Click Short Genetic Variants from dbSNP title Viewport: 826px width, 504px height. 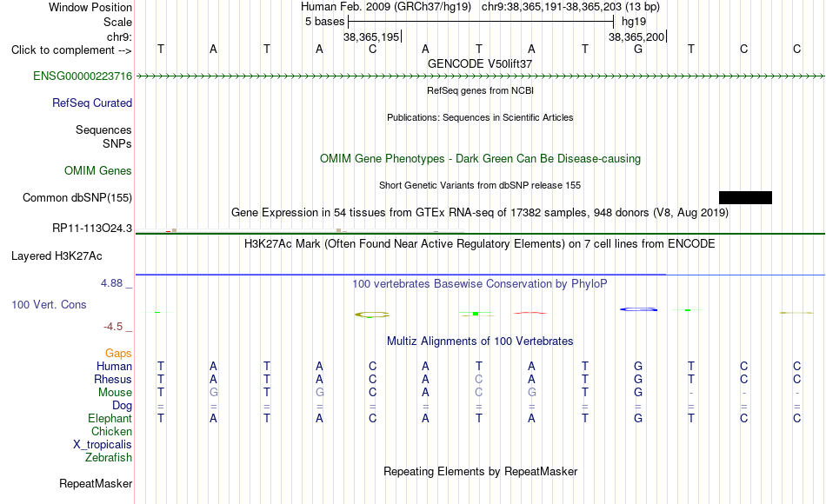(x=480, y=185)
